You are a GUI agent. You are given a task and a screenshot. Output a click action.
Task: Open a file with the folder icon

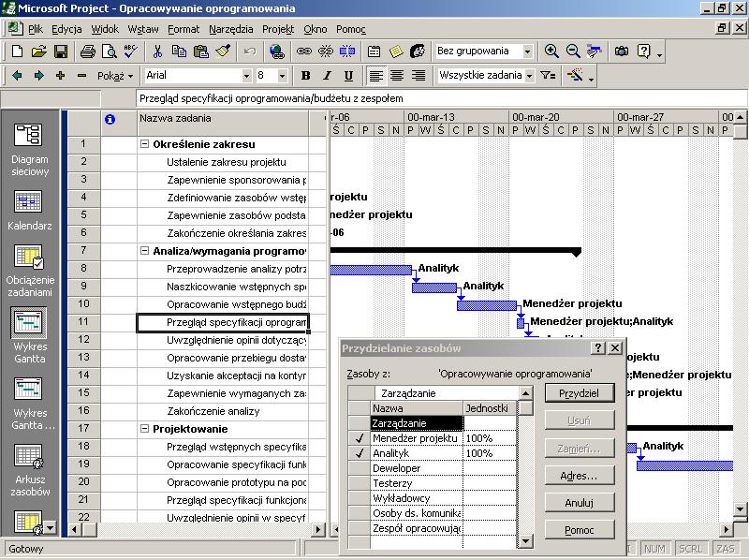39,52
